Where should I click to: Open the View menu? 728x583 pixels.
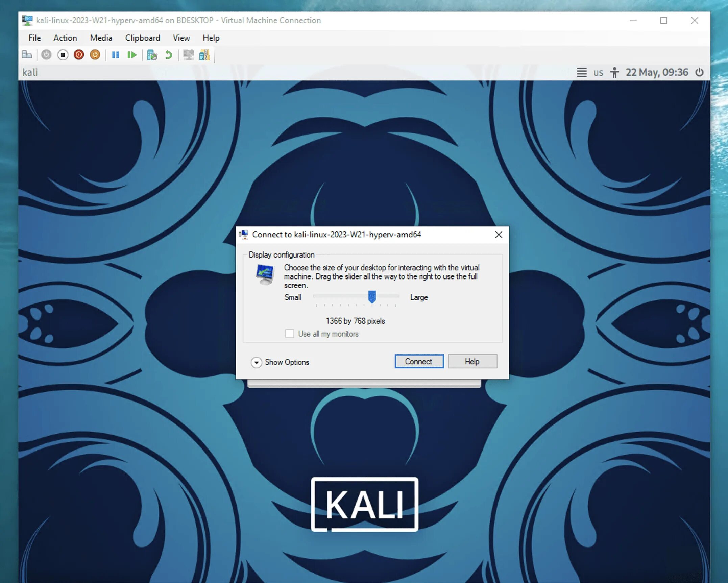pyautogui.click(x=181, y=38)
